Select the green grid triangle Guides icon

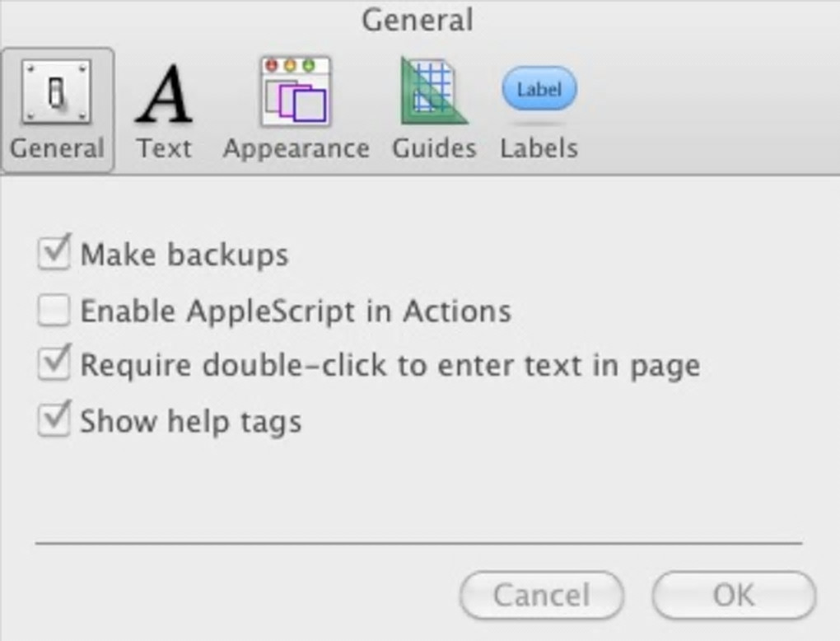433,91
